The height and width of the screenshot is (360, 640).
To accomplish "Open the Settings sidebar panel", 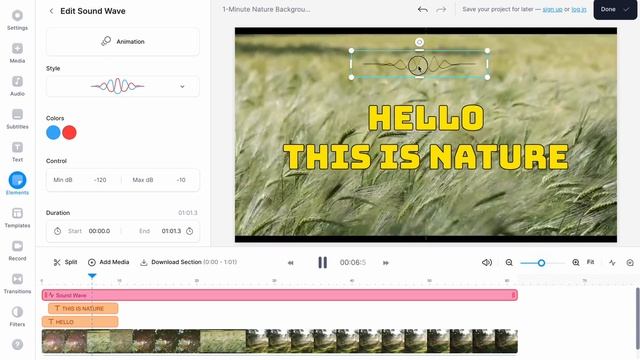I will pos(17,20).
